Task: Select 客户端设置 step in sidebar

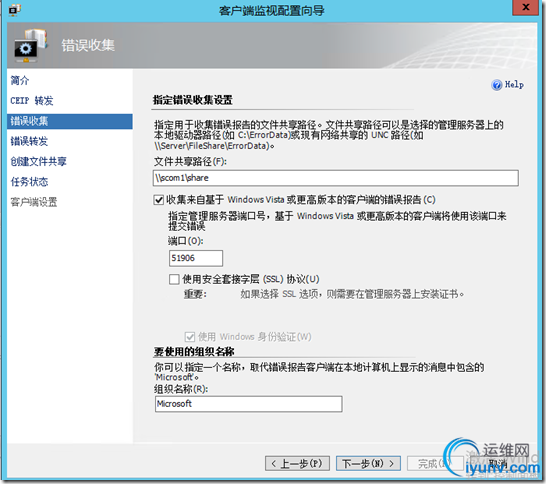Action: point(34,202)
